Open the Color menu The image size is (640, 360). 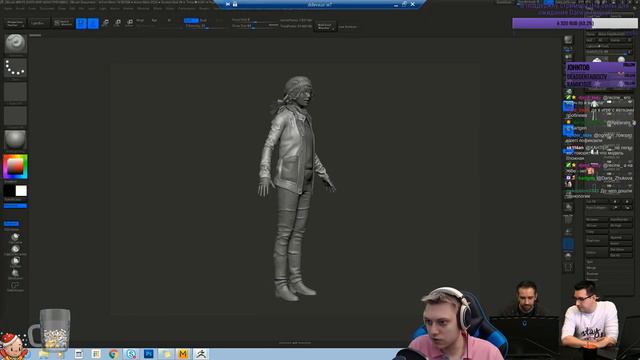click(x=32, y=8)
